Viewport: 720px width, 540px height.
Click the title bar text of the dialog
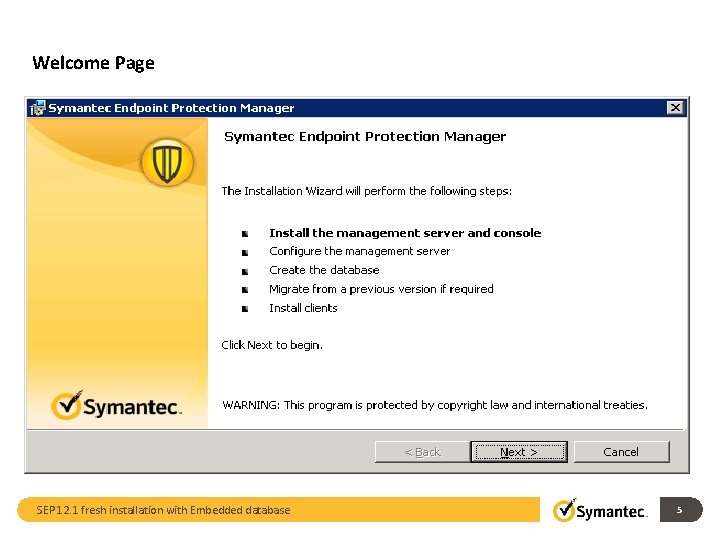click(x=171, y=108)
